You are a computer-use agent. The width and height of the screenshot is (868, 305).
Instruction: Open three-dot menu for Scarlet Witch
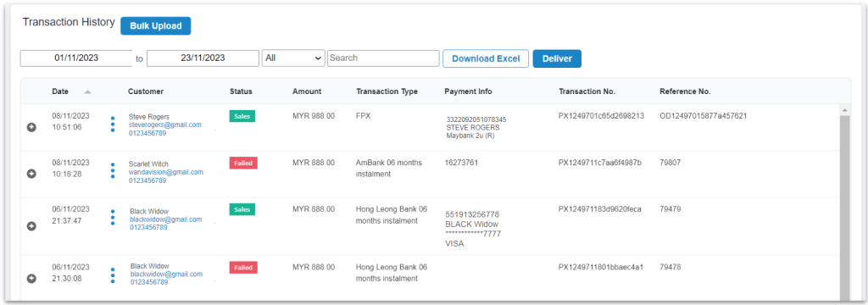(x=113, y=171)
